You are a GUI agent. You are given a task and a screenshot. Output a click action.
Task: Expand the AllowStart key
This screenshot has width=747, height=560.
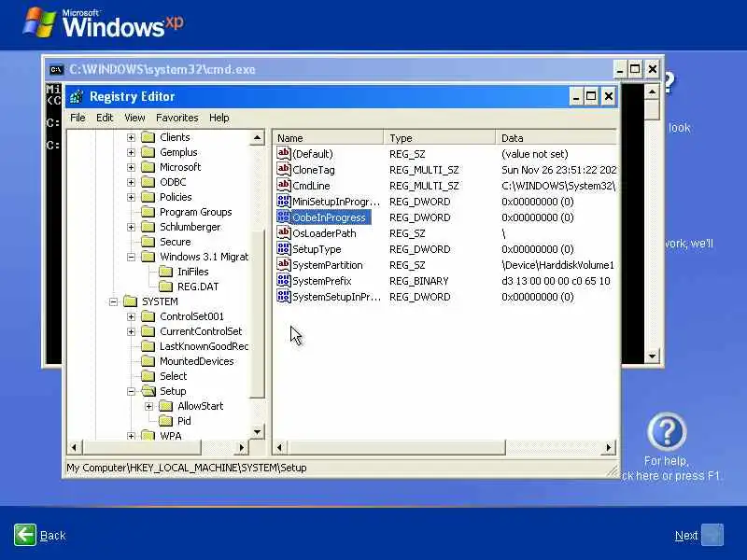click(x=148, y=406)
